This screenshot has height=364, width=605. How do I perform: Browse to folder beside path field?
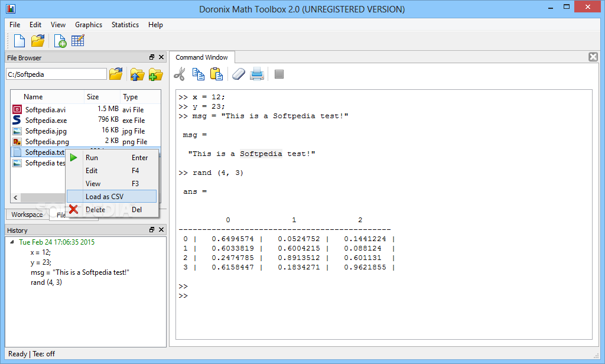[x=116, y=74]
